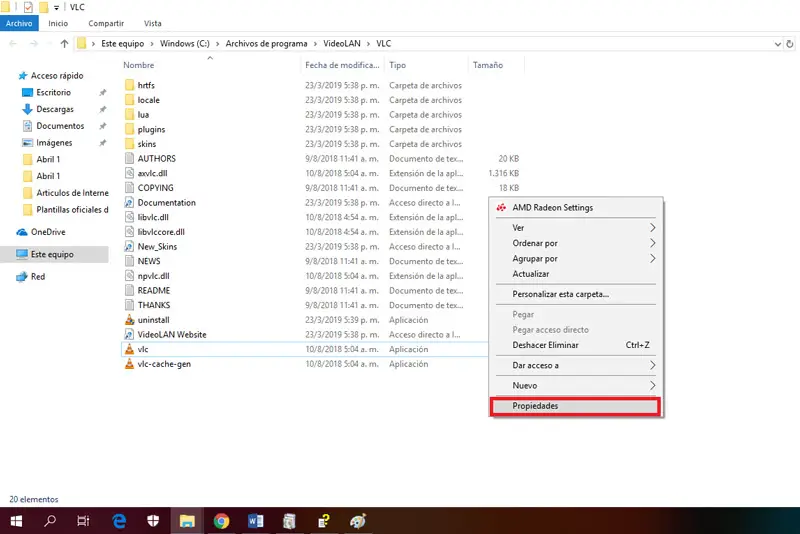Click the Forward navigation arrow
The height and width of the screenshot is (534, 800).
(34, 44)
